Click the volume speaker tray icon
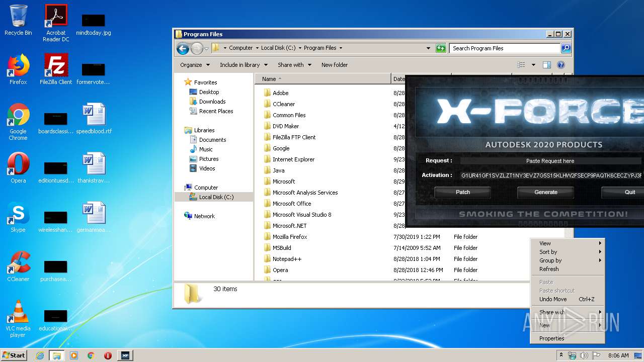 (584, 355)
